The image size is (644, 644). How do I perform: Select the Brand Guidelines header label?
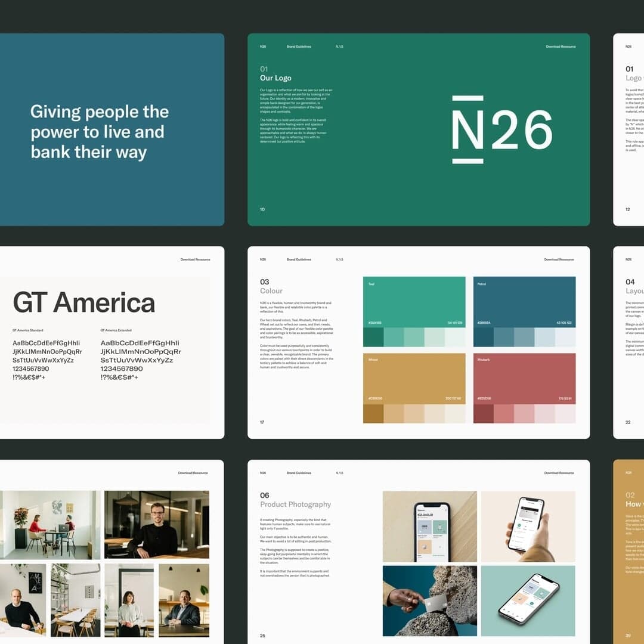click(x=299, y=45)
